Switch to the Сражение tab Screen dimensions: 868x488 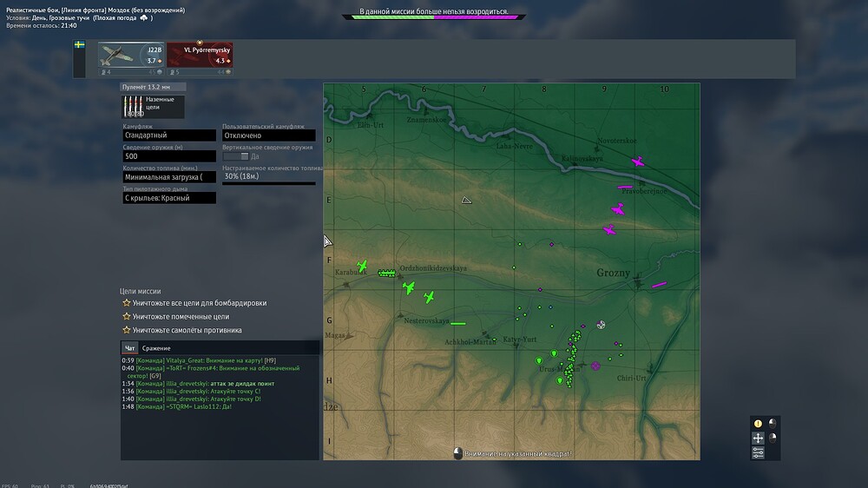[x=156, y=348]
